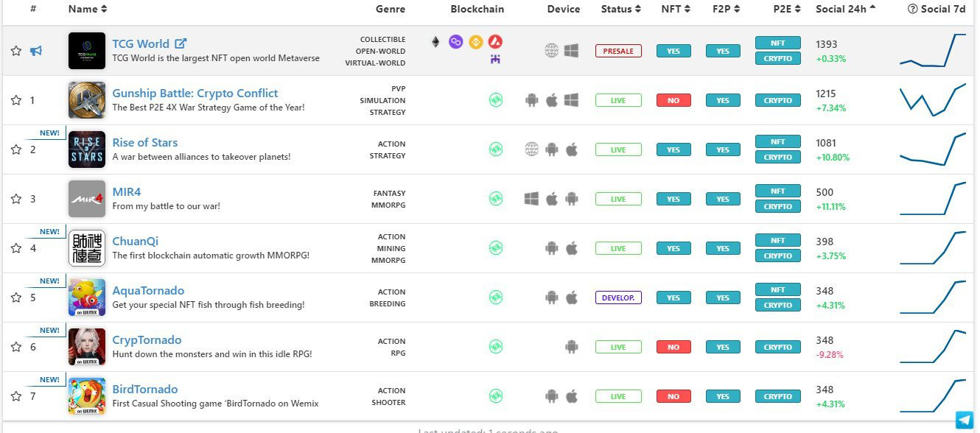The width and height of the screenshot is (980, 433).
Task: Open the Telegram button at bottom right
Action: [x=965, y=420]
